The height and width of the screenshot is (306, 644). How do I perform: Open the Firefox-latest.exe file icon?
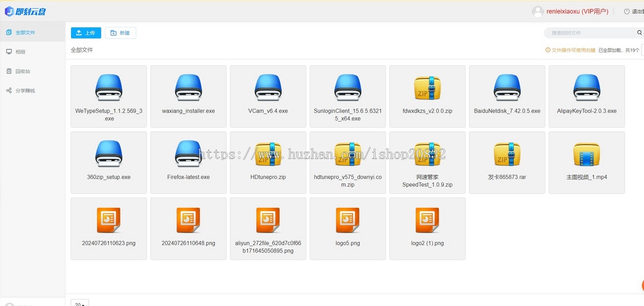[188, 154]
